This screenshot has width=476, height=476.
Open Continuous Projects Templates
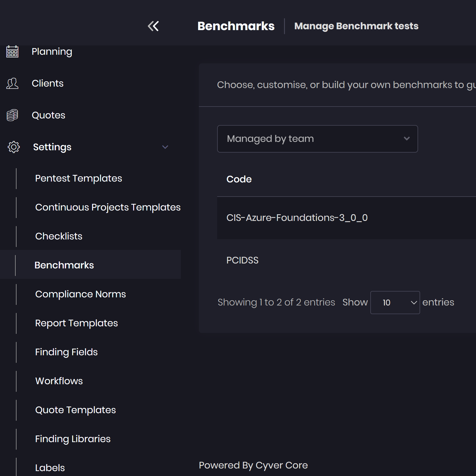point(108,207)
